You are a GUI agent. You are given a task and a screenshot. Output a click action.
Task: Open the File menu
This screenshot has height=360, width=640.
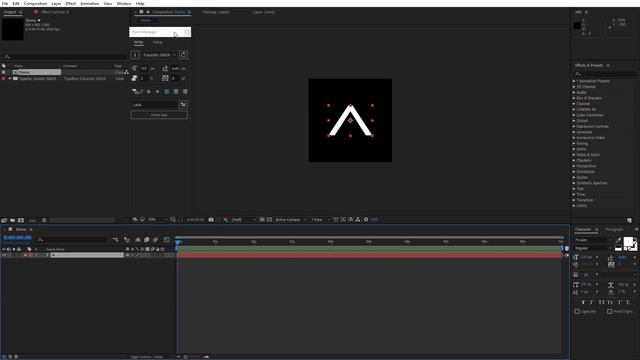point(4,3)
